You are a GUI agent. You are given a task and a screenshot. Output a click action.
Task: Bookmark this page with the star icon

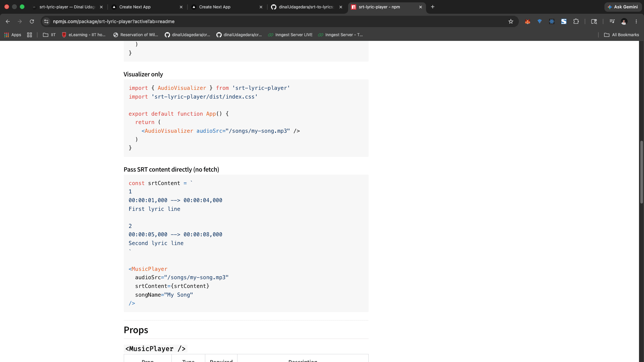(511, 21)
